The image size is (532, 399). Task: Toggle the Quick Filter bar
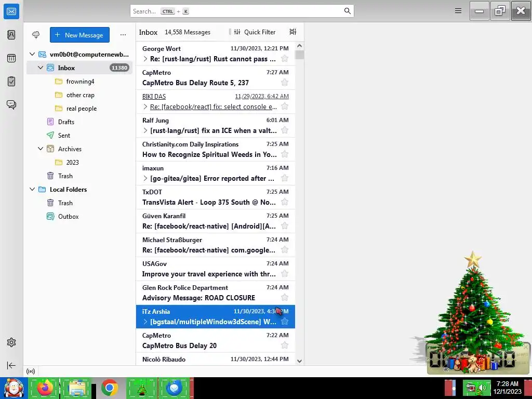[x=255, y=32]
